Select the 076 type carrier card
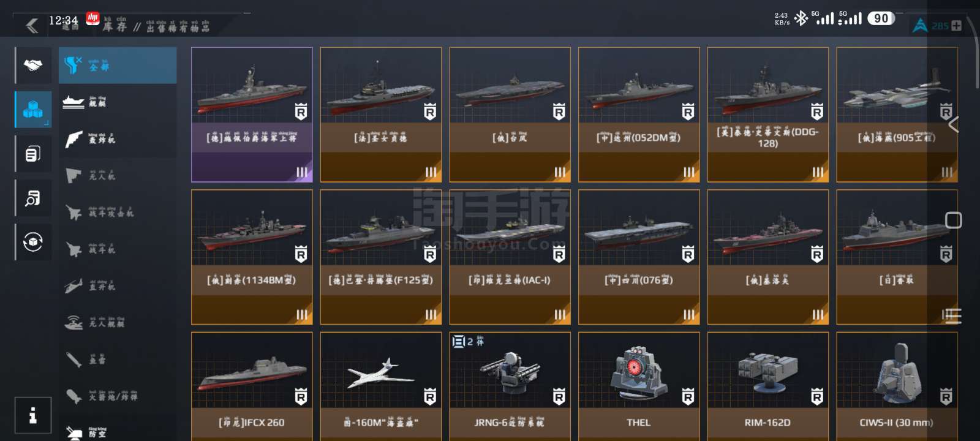Viewport: 980px width, 441px height. click(x=639, y=257)
